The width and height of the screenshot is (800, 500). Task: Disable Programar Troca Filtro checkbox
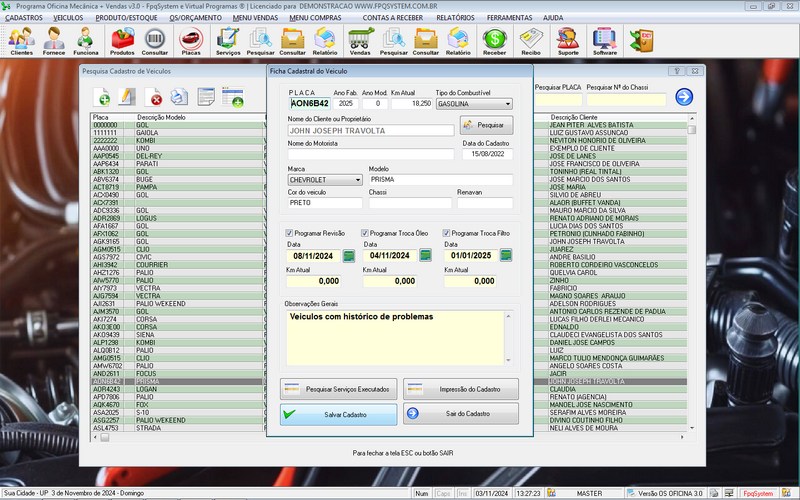tap(447, 233)
